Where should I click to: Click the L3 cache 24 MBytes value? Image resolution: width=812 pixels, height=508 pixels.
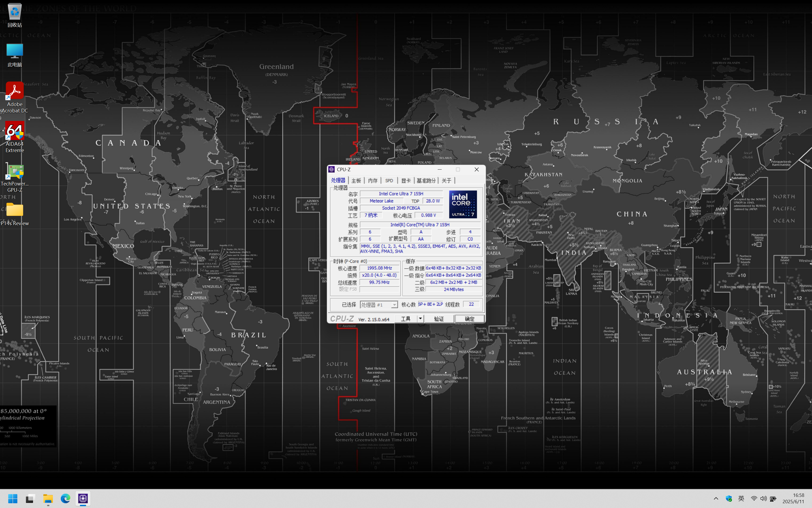453,289
